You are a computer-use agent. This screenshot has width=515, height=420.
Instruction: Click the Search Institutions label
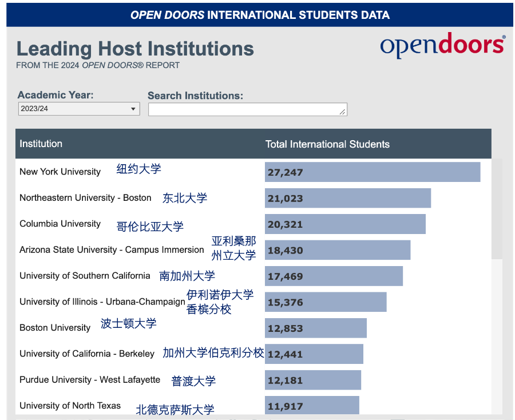[x=196, y=96]
